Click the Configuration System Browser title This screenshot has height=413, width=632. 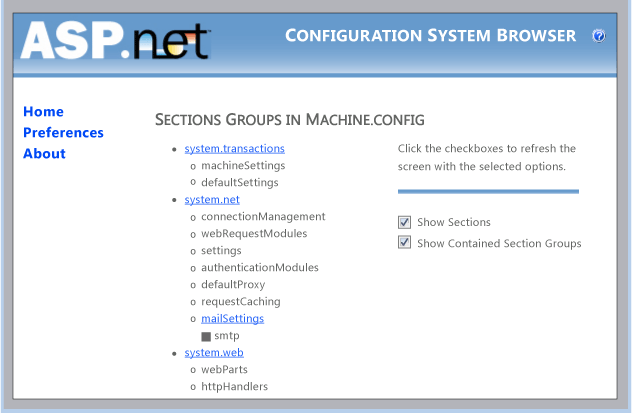pos(430,35)
